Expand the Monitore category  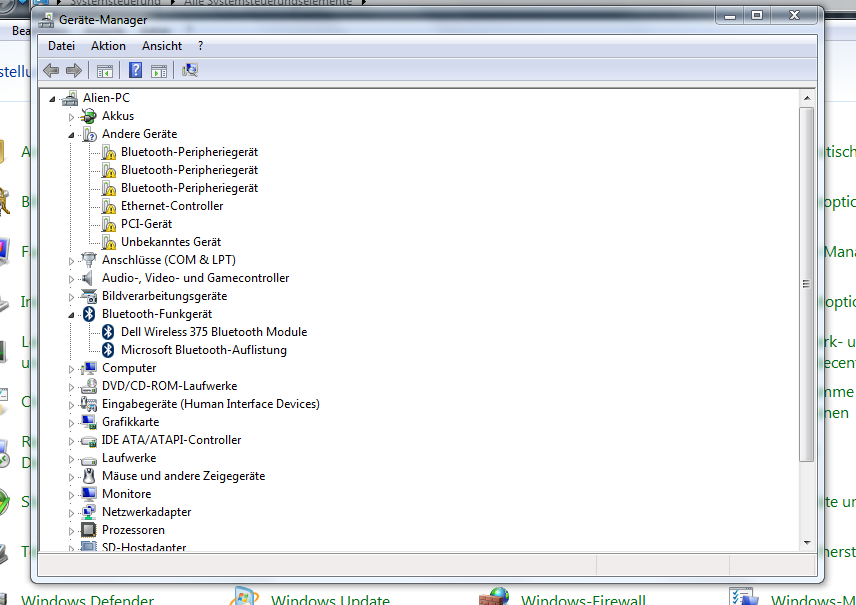(72, 495)
